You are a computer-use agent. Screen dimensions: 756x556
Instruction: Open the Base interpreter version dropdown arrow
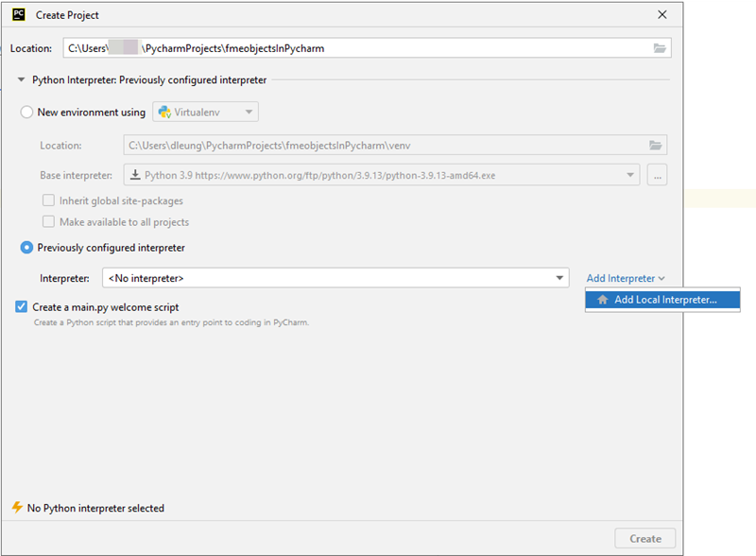point(630,175)
